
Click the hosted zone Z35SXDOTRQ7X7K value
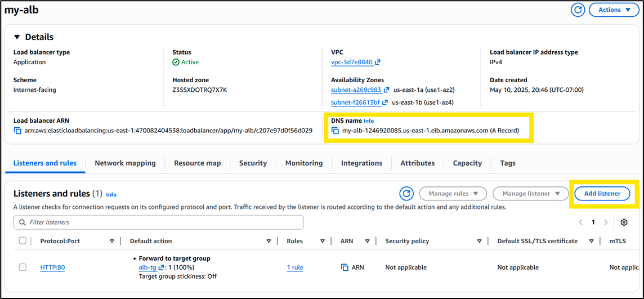(x=200, y=90)
